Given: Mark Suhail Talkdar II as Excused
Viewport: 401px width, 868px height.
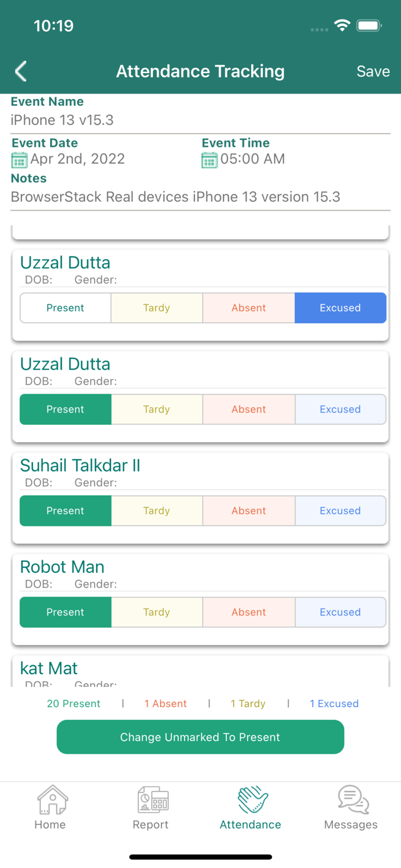Looking at the screenshot, I should (340, 511).
